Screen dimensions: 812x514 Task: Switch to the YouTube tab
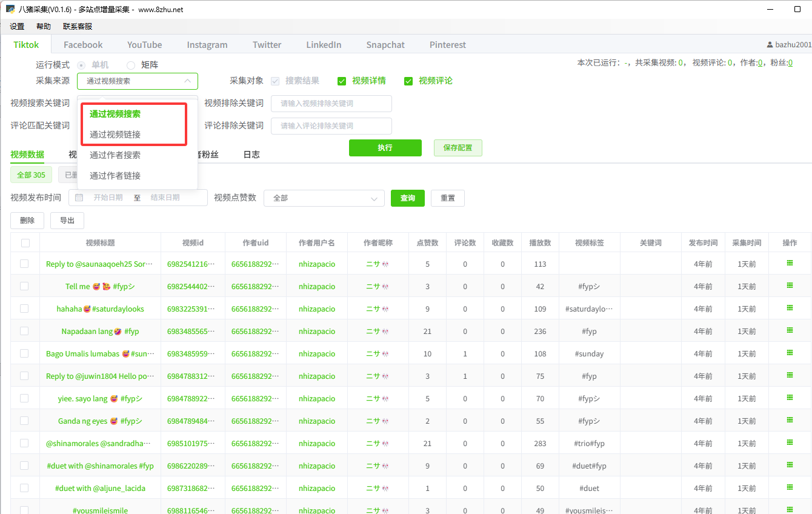144,45
